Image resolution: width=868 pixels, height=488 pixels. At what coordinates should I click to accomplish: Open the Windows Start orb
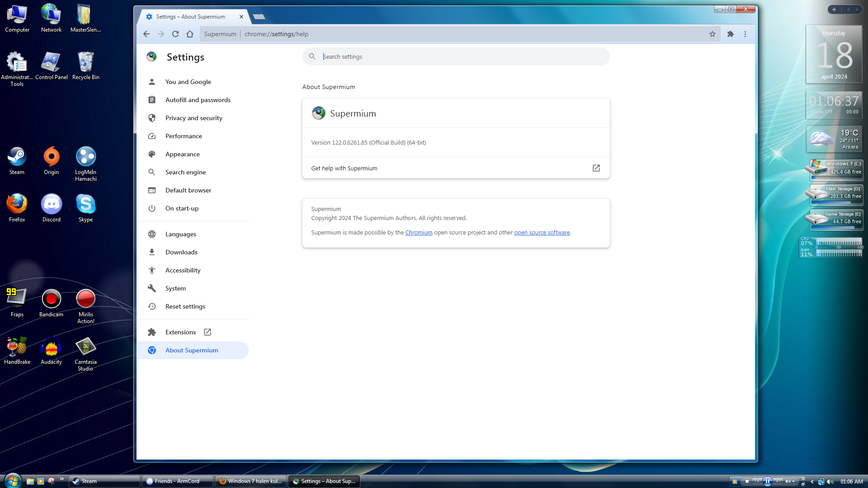pyautogui.click(x=12, y=480)
